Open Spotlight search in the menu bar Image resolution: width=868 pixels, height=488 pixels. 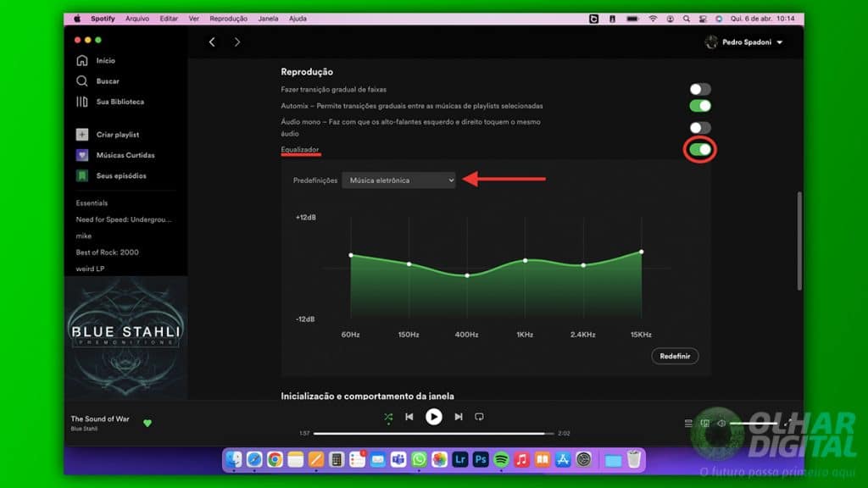click(x=687, y=19)
